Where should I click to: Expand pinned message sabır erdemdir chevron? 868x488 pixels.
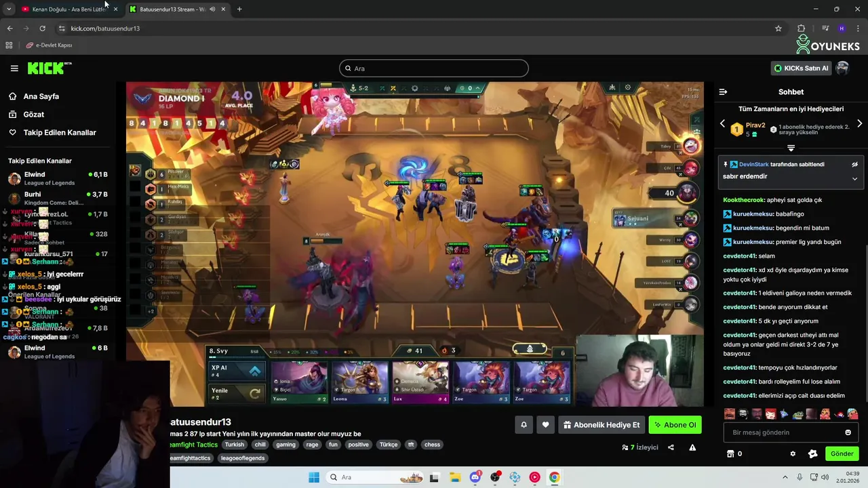(854, 179)
